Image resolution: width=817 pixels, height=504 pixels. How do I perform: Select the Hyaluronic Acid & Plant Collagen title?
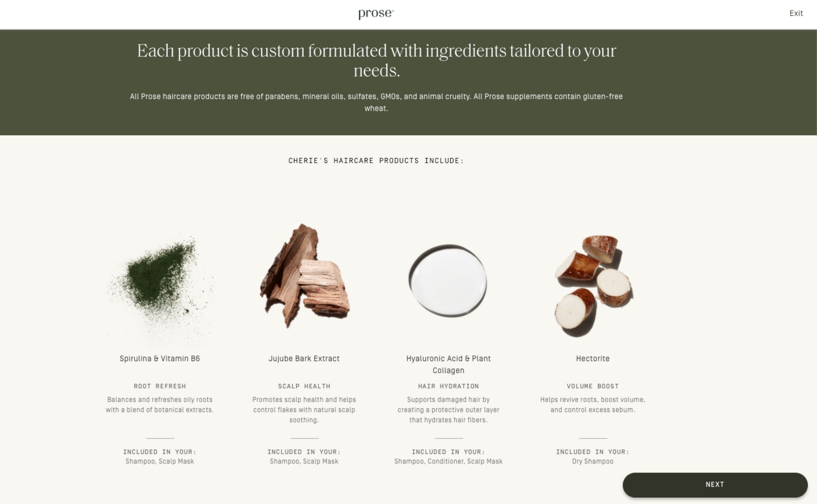pyautogui.click(x=448, y=364)
